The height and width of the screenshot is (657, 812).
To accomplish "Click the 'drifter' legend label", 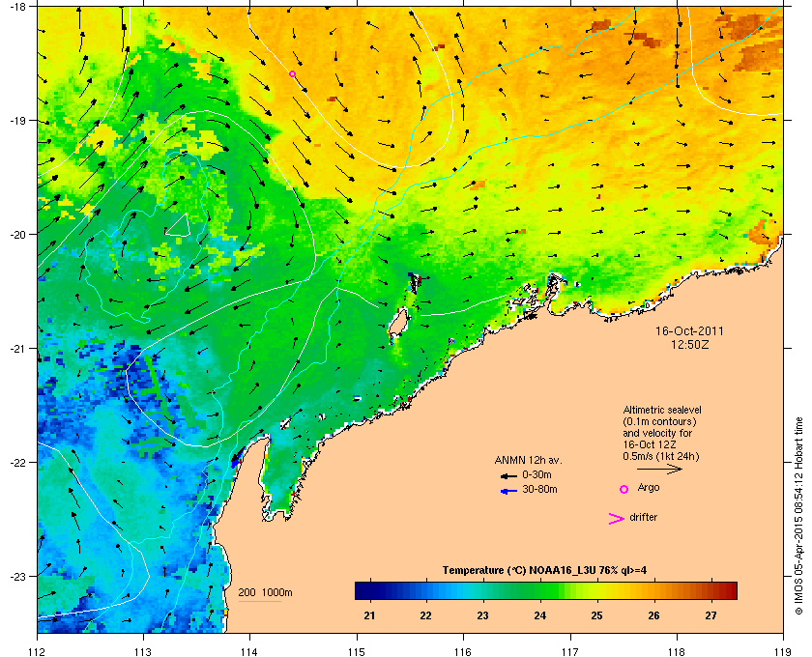I will (x=643, y=517).
